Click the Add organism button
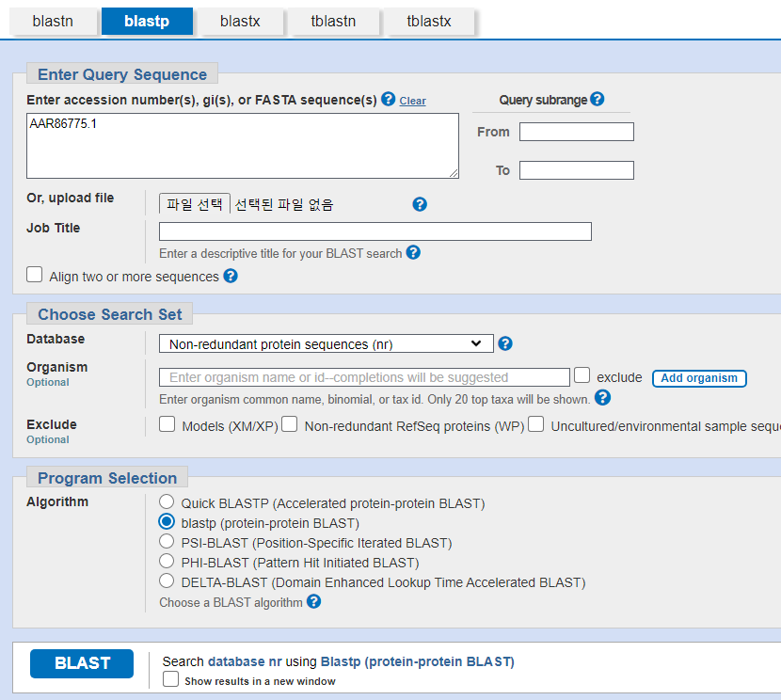This screenshot has height=700, width=781. point(699,378)
